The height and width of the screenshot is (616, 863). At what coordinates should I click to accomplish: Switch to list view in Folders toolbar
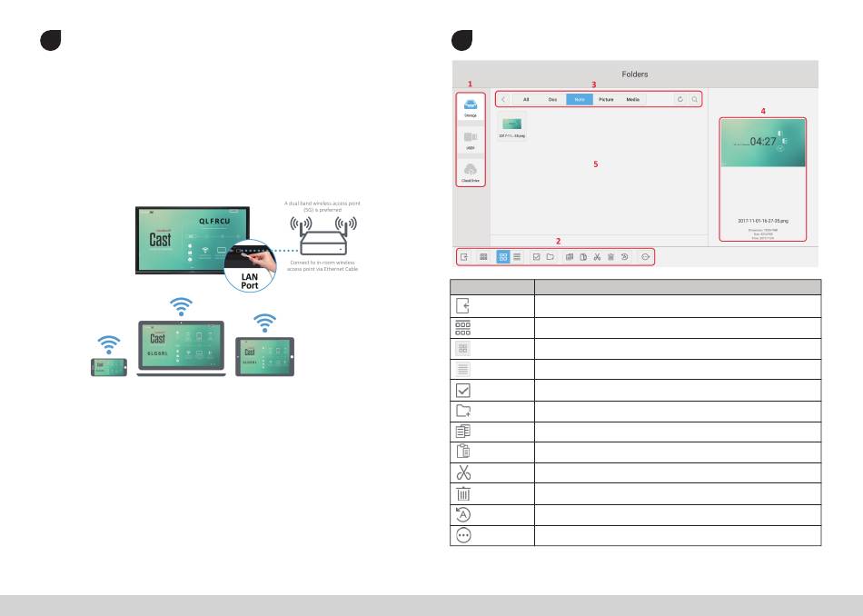(x=517, y=257)
